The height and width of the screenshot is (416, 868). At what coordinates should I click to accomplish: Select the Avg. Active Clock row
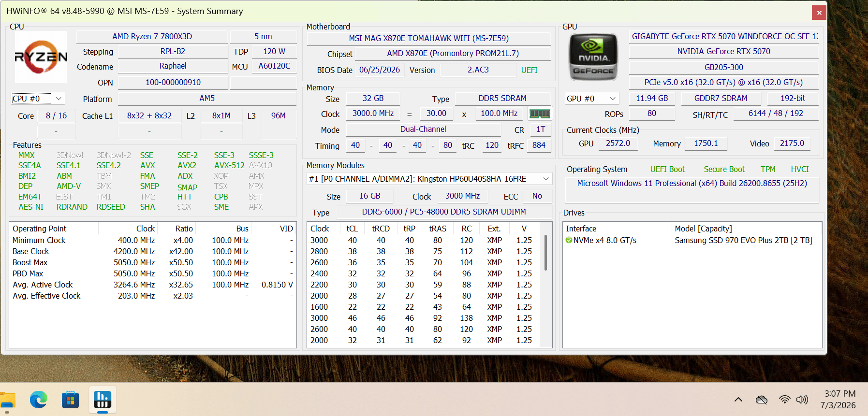(x=152, y=285)
